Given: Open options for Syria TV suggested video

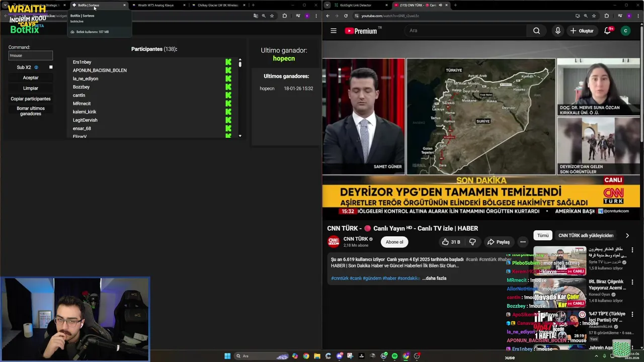Looking at the screenshot, I should pos(632,250).
